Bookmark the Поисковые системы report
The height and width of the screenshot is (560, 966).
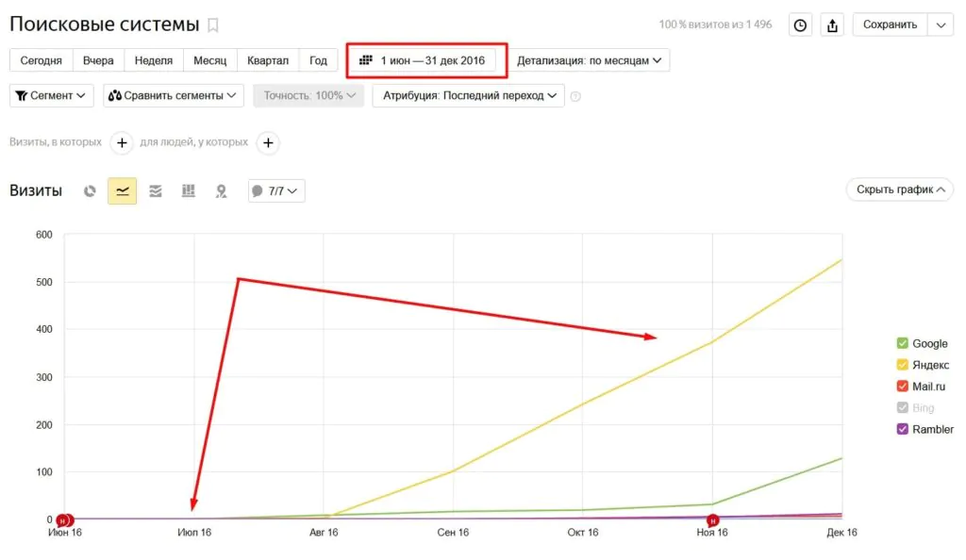[x=213, y=25]
